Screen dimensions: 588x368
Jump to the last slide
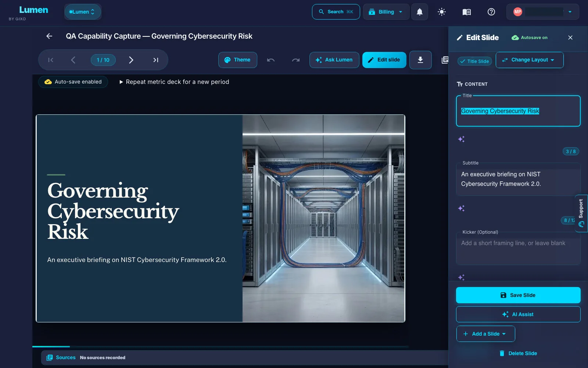(156, 60)
